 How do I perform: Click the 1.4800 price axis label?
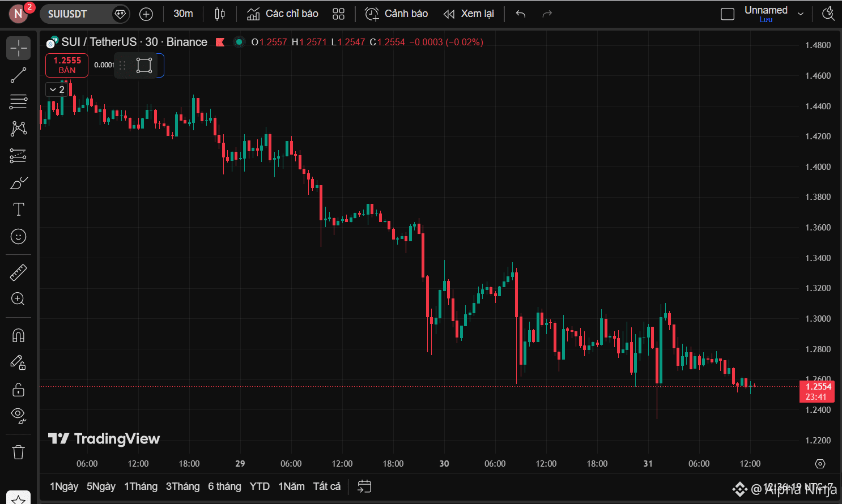(818, 45)
